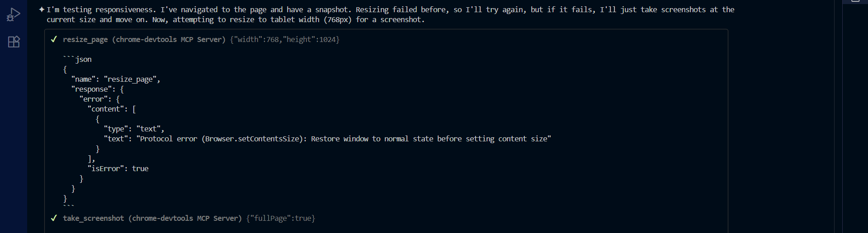Viewport: 868px width, 233px height.
Task: Click the fullPage true argument text
Action: click(281, 219)
